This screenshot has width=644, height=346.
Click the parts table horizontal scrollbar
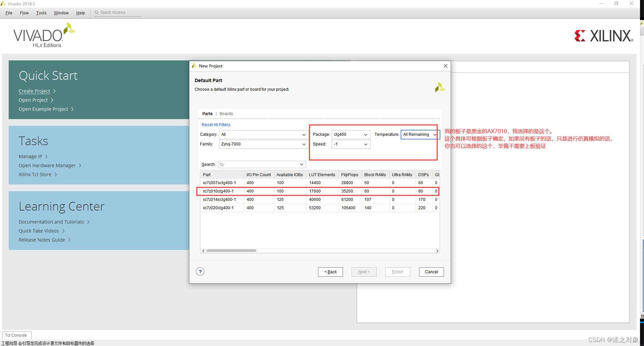[x=231, y=251]
